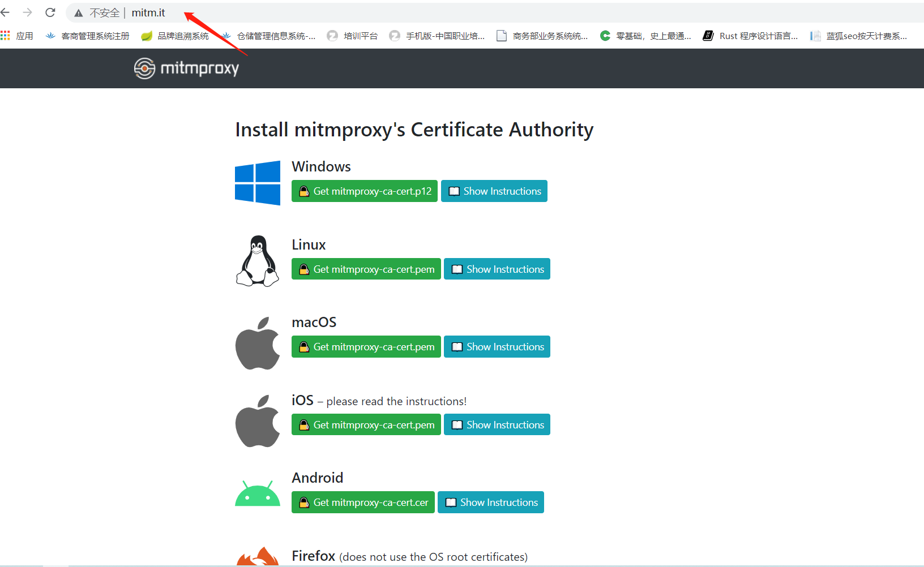Click the Firefox section heading text

click(410, 556)
